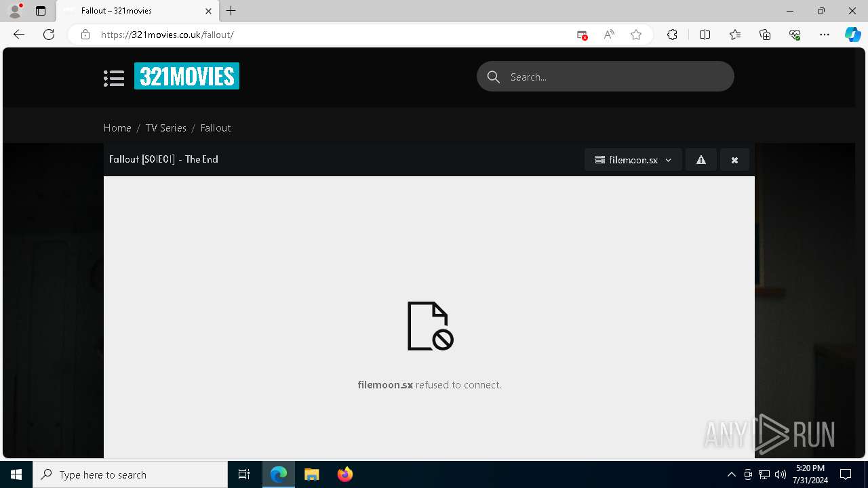Open Collections
Image resolution: width=868 pixels, height=488 pixels.
tap(765, 35)
